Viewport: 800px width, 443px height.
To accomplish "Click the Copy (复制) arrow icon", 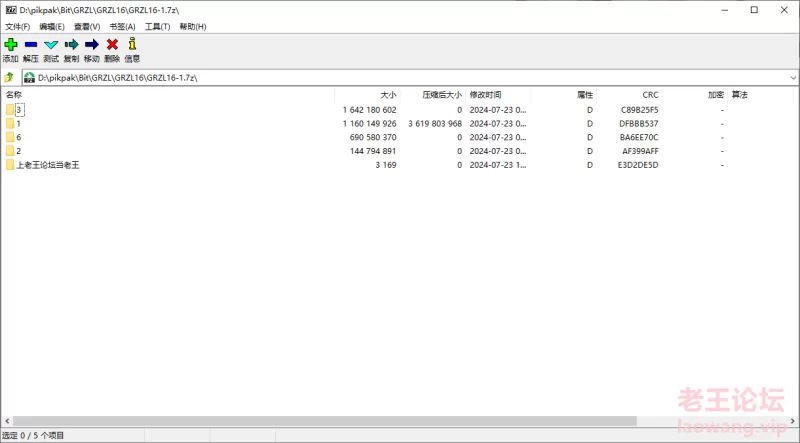I will [x=71, y=44].
